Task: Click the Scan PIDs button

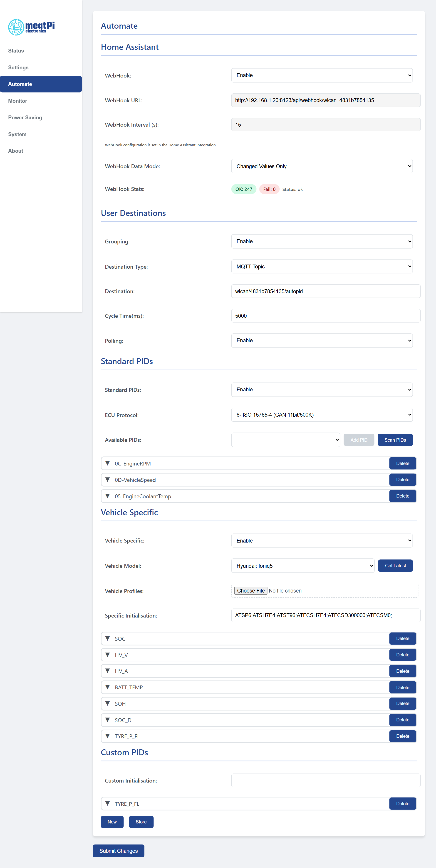Action: tap(395, 440)
